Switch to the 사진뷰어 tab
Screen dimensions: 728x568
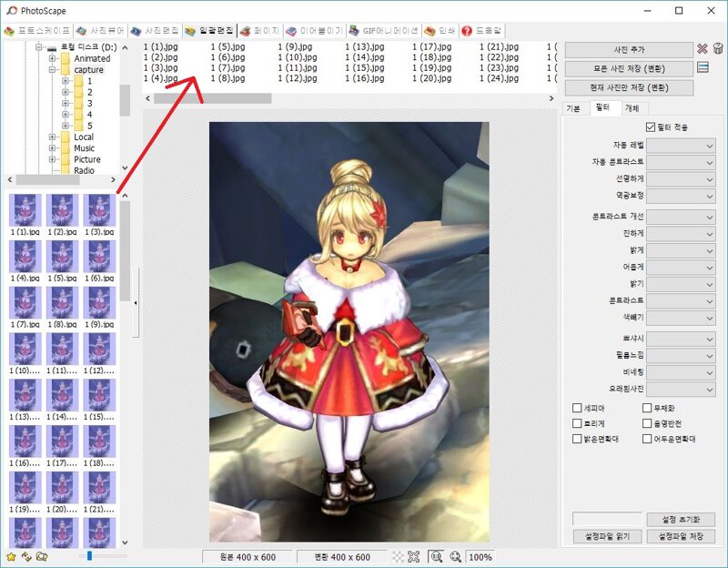(100, 31)
